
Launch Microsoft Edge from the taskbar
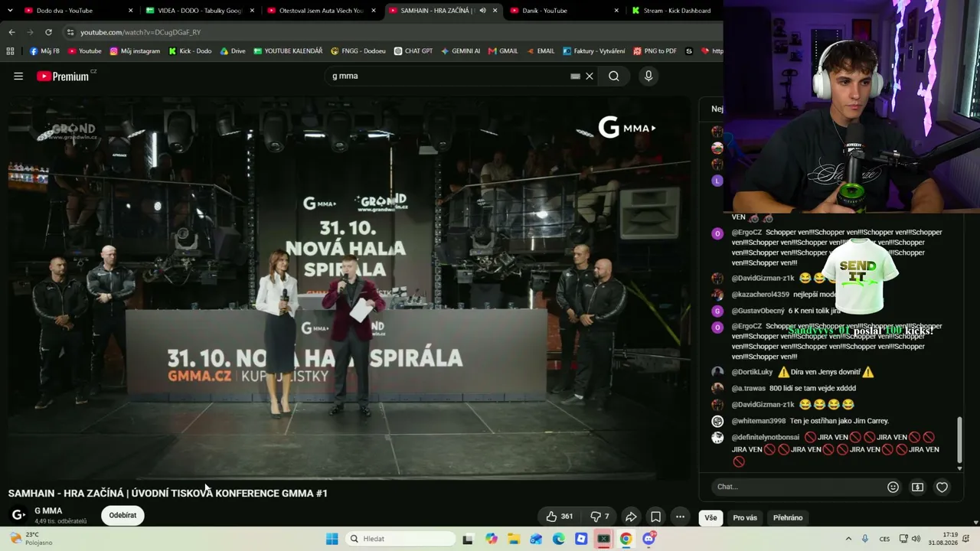(x=559, y=539)
